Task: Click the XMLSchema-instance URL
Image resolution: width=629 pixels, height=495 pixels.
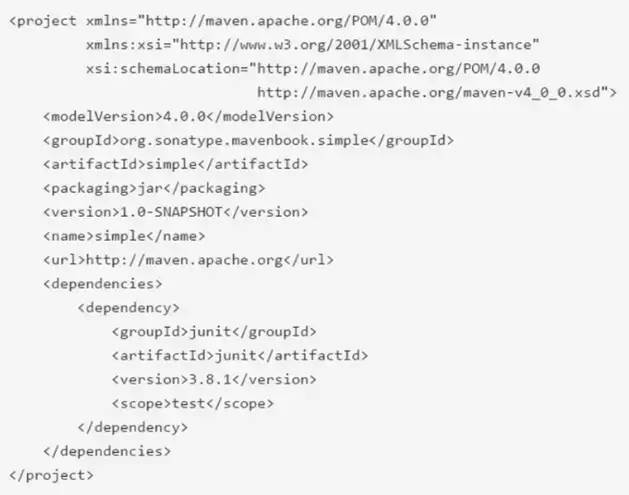Action: click(355, 44)
